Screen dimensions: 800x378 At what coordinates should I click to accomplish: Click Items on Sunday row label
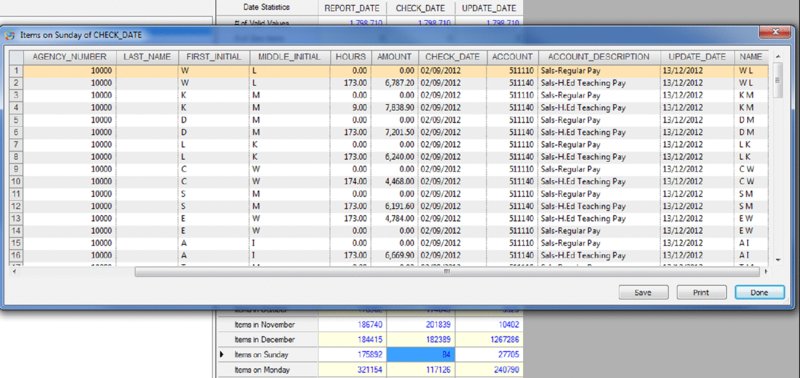268,354
